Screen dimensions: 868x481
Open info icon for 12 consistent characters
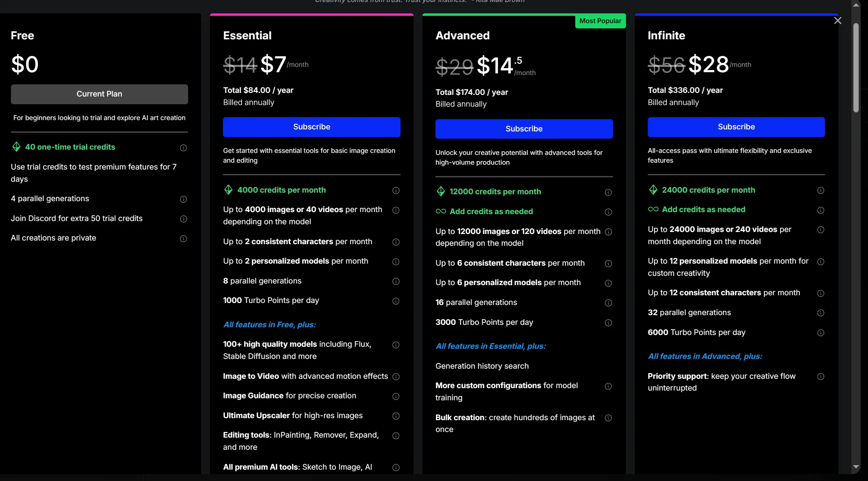click(821, 293)
